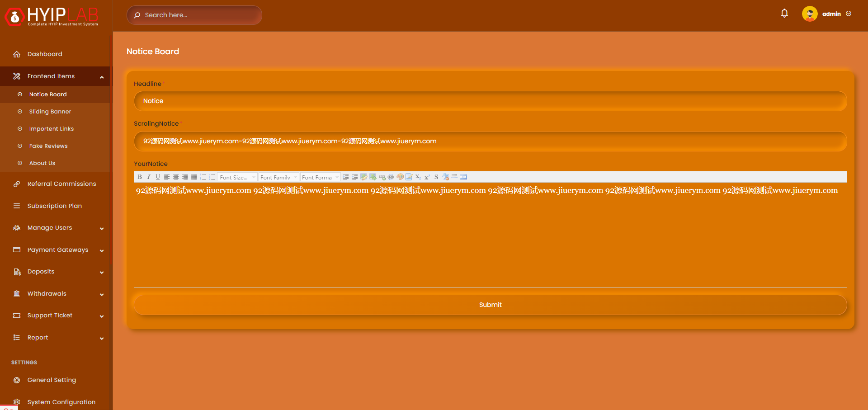Apply subscript formatting
The width and height of the screenshot is (868, 410).
[418, 177]
